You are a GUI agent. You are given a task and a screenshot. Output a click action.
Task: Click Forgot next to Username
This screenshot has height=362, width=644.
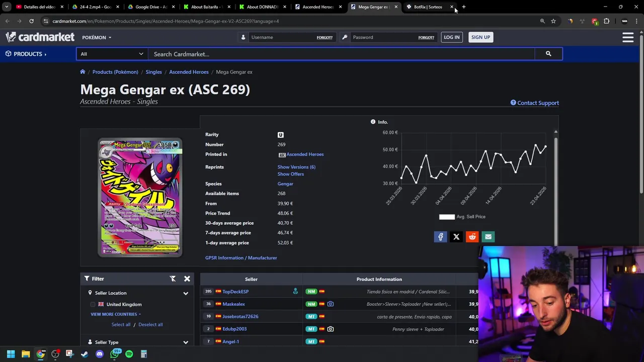tap(325, 38)
